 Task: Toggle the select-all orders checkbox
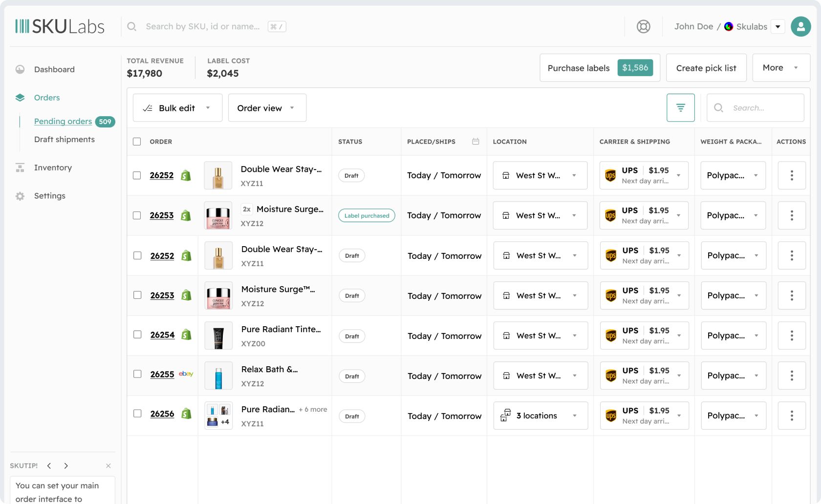point(137,142)
